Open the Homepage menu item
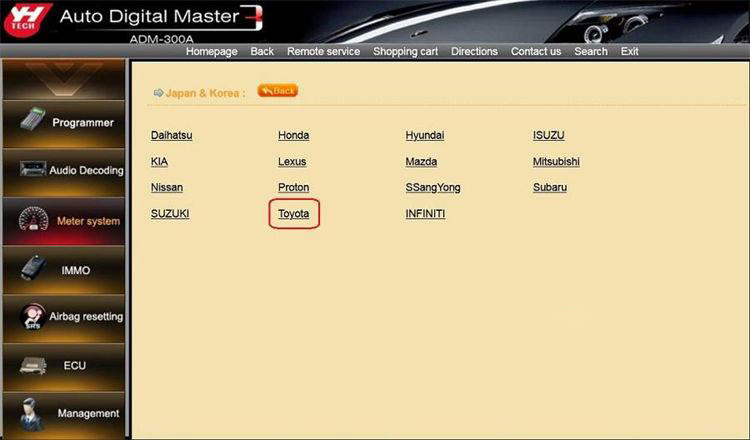Screen dimensions: 750x440 (211, 52)
